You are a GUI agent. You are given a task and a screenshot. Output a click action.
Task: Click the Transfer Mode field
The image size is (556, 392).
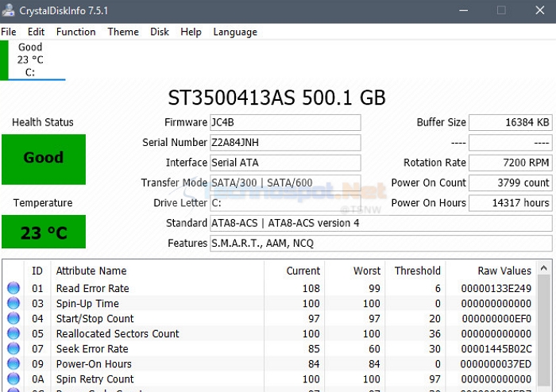pos(285,183)
